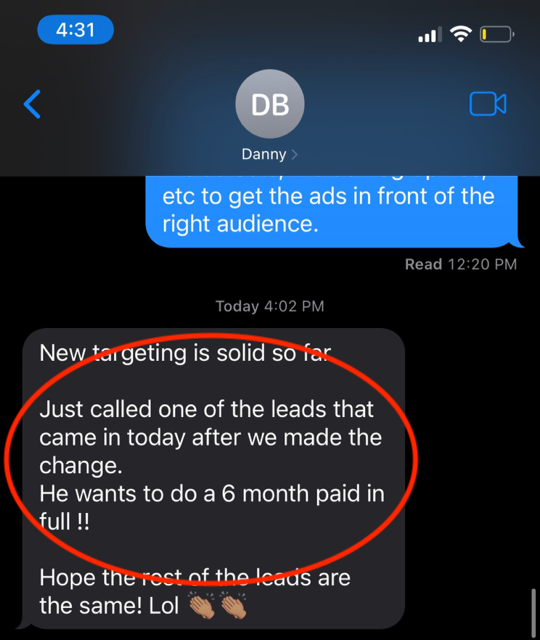Expand Danny contact details chevron
Screen dimensions: 540x640
point(295,155)
